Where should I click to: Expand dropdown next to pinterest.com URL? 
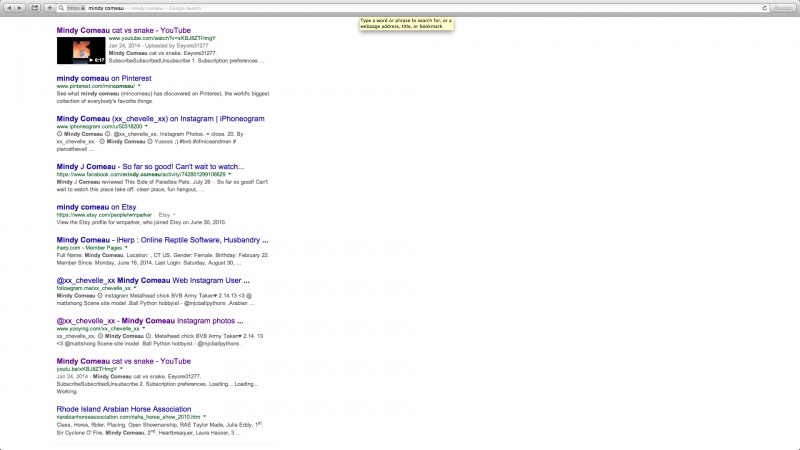pyautogui.click(x=139, y=86)
